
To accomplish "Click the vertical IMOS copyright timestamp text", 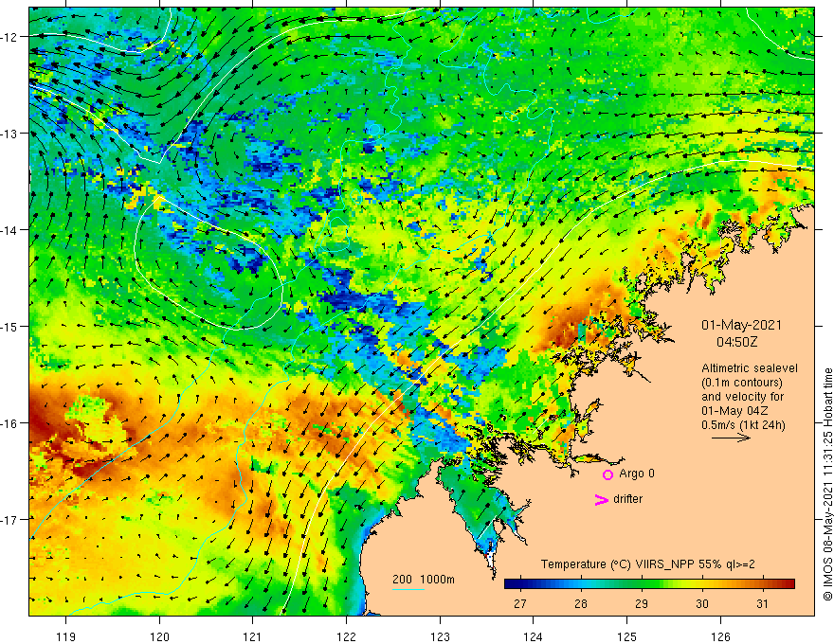I will click(x=827, y=484).
